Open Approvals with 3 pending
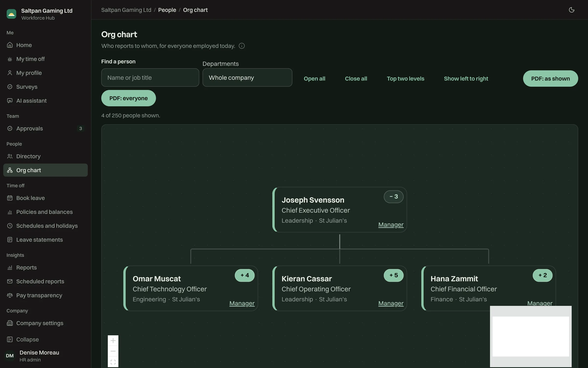The height and width of the screenshot is (368, 588). [46, 129]
